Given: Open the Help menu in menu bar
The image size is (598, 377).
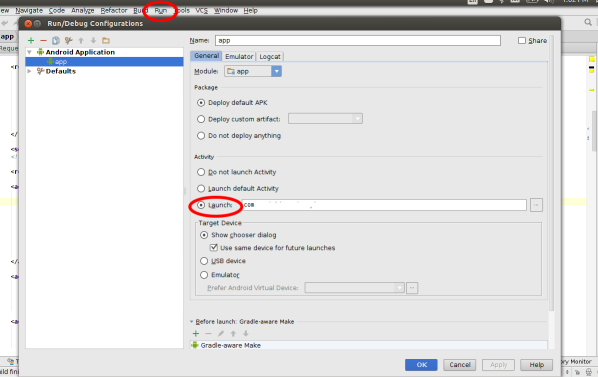Looking at the screenshot, I should coord(251,11).
